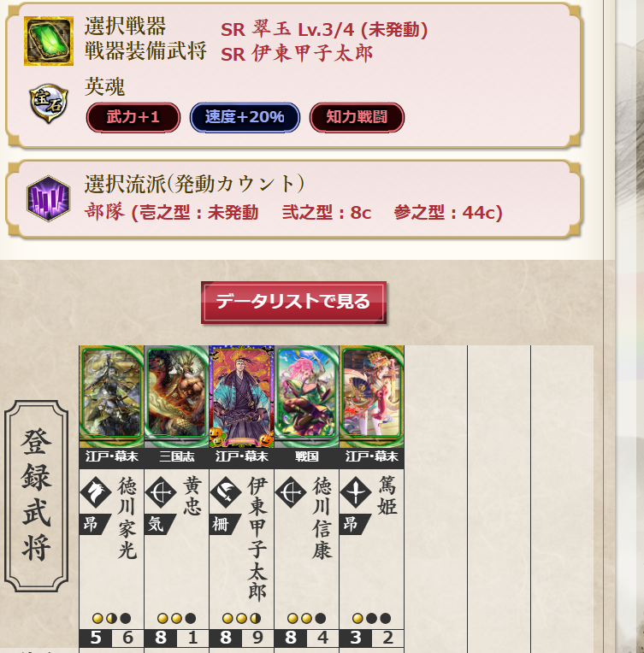Open the 黄忠 card portrait
This screenshot has height=653, width=644.
(x=176, y=397)
